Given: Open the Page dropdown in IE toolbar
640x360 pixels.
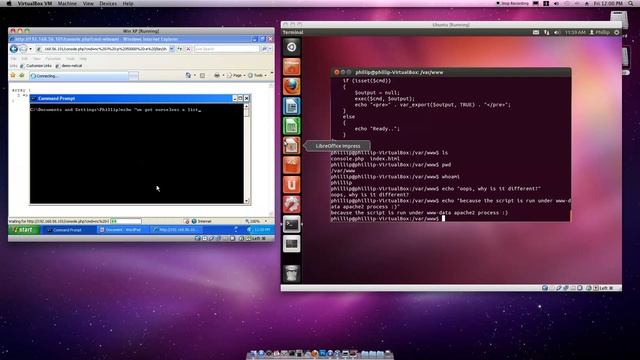Looking at the screenshot, I should [x=236, y=76].
